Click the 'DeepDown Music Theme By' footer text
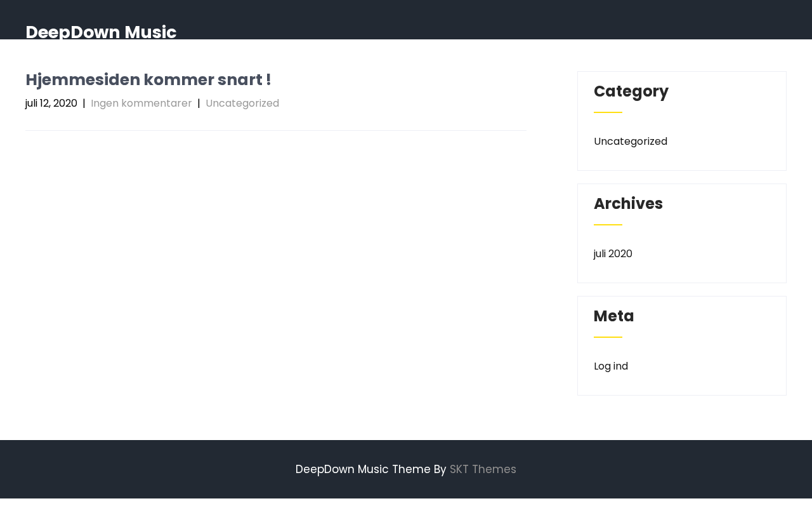 click(371, 470)
